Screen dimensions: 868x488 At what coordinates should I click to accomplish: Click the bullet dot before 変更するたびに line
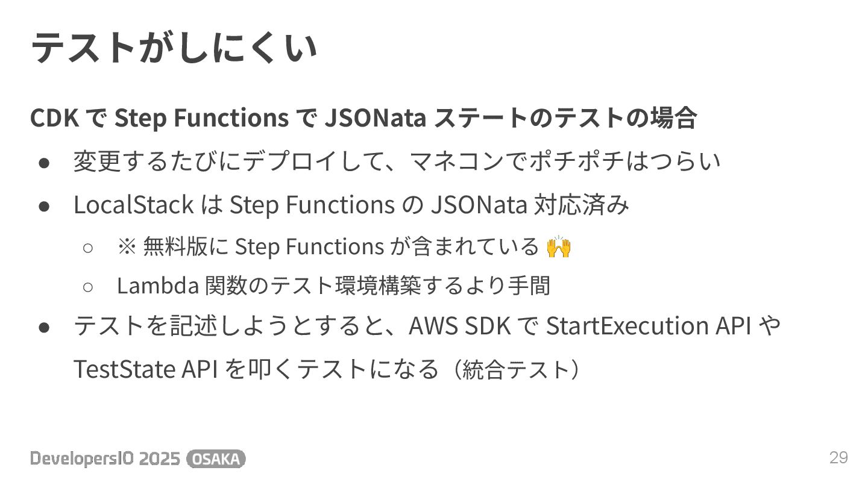point(44,163)
